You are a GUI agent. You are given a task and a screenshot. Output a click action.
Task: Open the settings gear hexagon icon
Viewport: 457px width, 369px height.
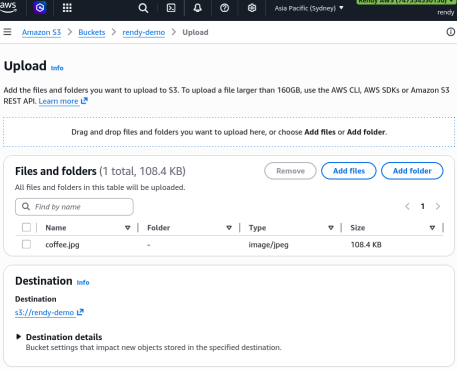(x=252, y=8)
